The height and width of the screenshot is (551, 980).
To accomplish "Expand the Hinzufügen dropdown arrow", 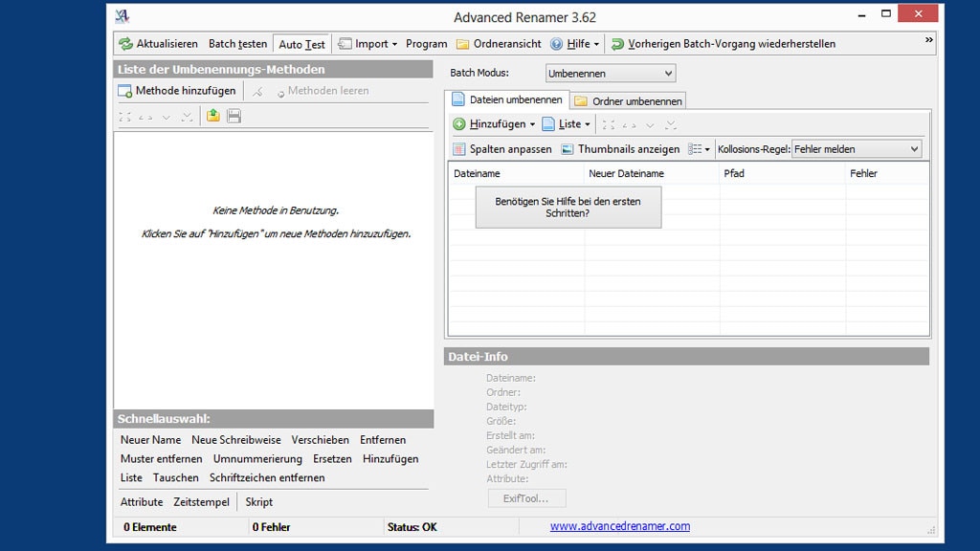I will pyautogui.click(x=532, y=124).
